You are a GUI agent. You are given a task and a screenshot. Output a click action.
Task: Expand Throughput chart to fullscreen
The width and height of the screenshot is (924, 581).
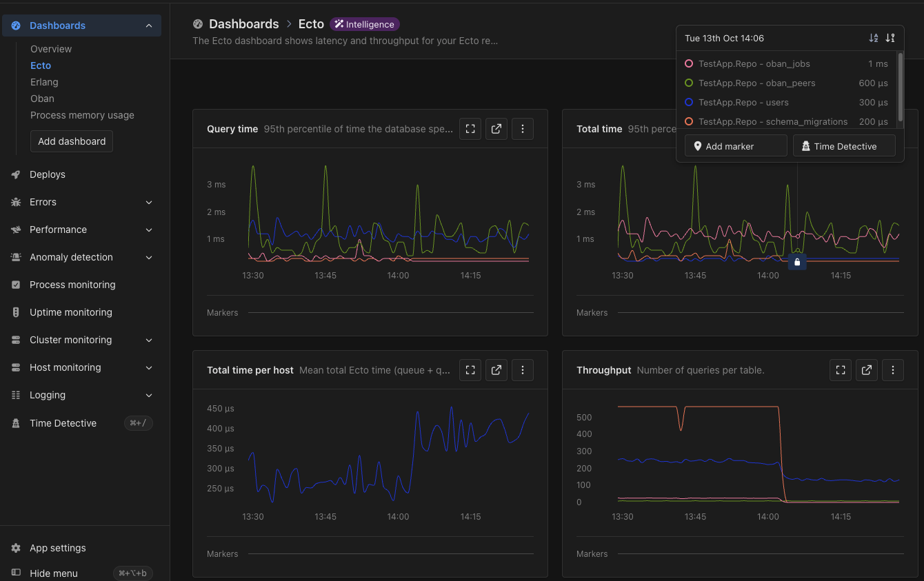point(841,370)
